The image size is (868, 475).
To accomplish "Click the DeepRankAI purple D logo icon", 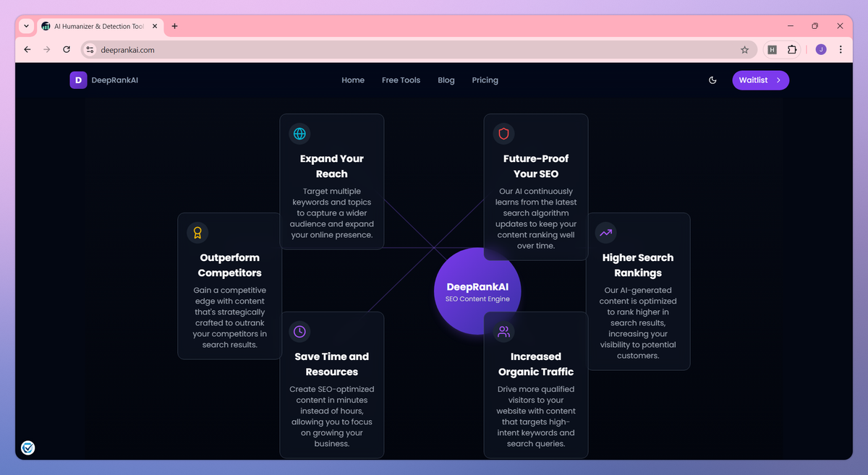I will pos(78,80).
